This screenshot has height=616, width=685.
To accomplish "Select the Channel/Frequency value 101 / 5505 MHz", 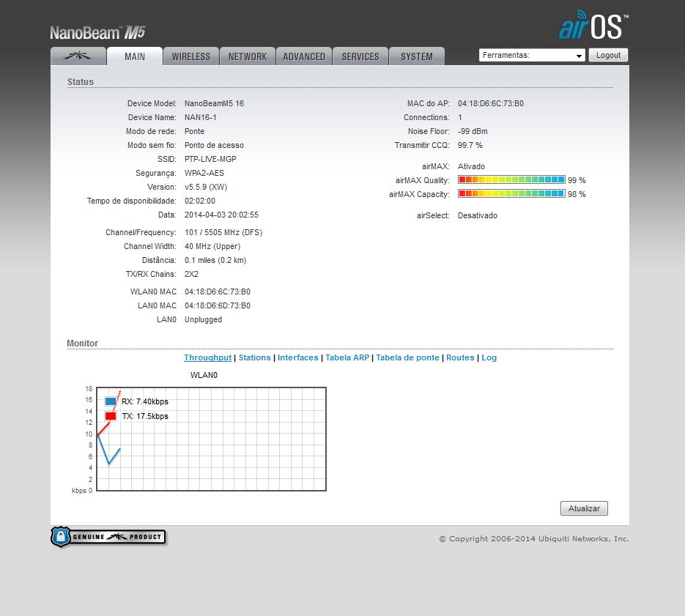I will coord(223,232).
